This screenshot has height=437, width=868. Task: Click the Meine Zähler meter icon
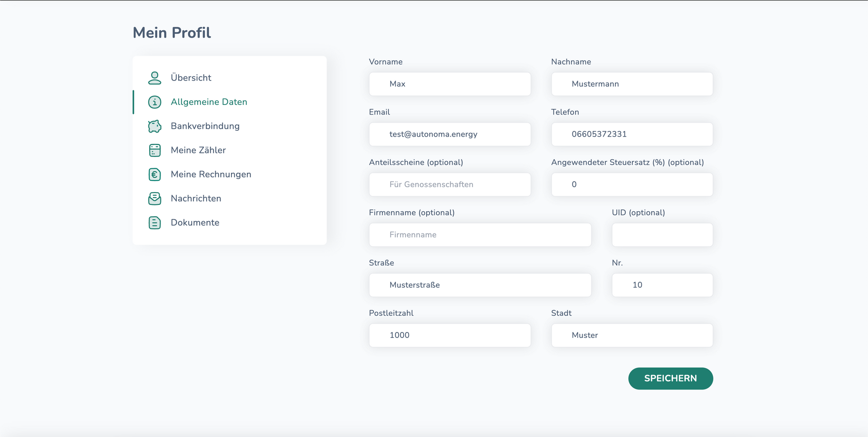click(x=155, y=150)
